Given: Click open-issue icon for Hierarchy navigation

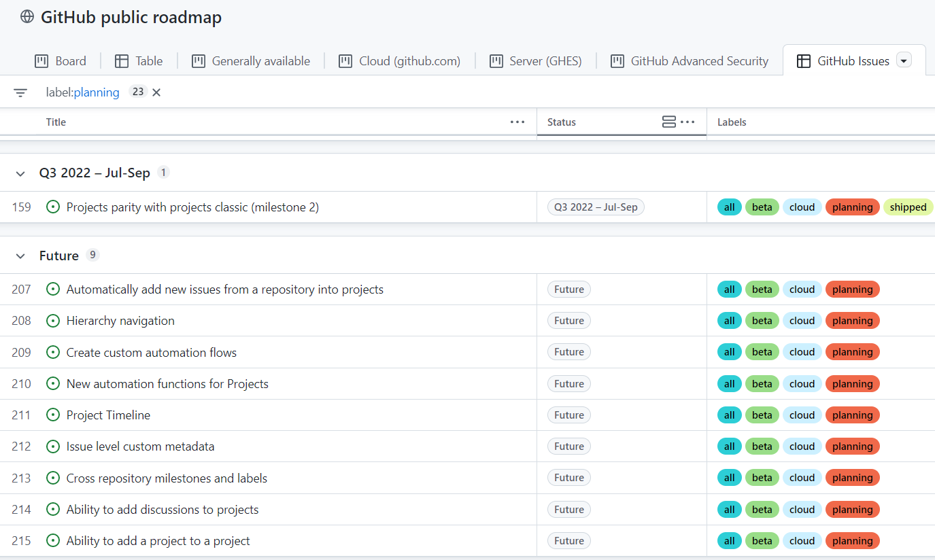Looking at the screenshot, I should point(53,321).
